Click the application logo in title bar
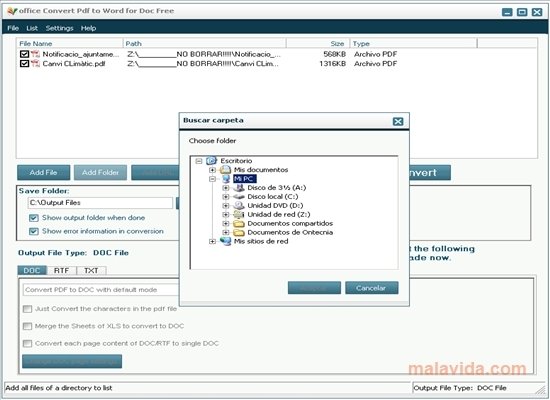Screen dimensions: 550x400 [x=12, y=11]
